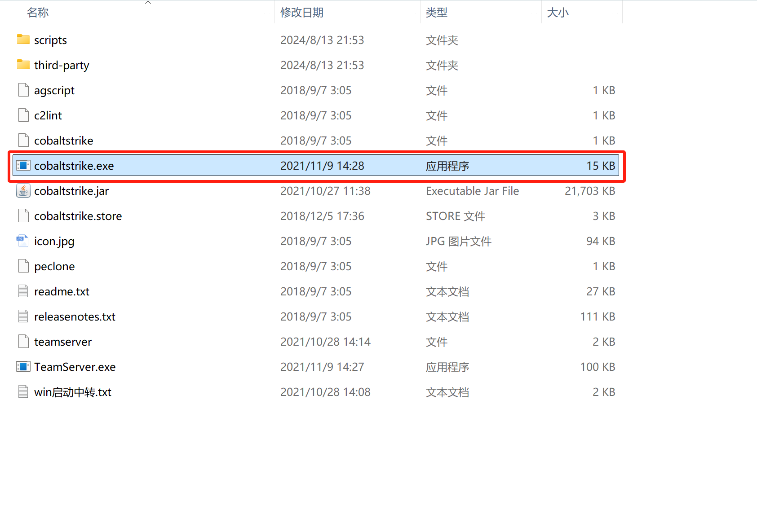
Task: Click the win启动中转.txt document icon
Action: [x=23, y=392]
